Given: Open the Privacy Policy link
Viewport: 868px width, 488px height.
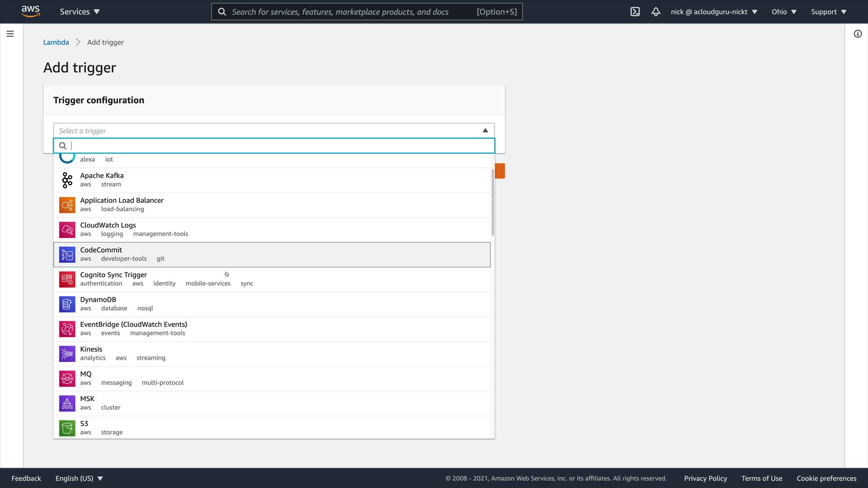Looking at the screenshot, I should tap(705, 478).
